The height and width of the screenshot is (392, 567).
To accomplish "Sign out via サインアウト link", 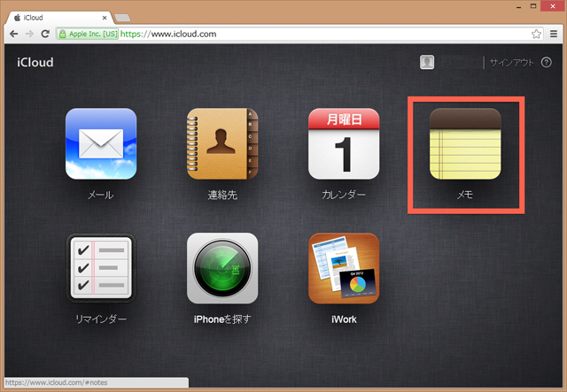I will [x=512, y=63].
